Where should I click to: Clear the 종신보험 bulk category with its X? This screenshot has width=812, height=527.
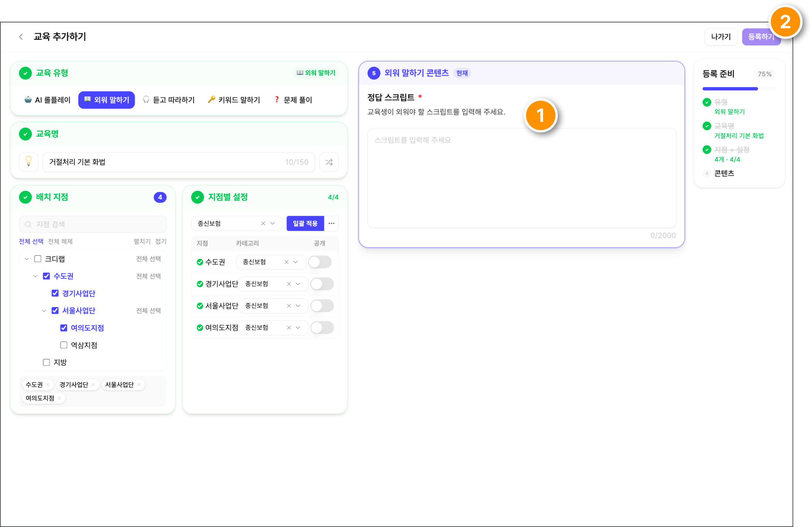263,223
